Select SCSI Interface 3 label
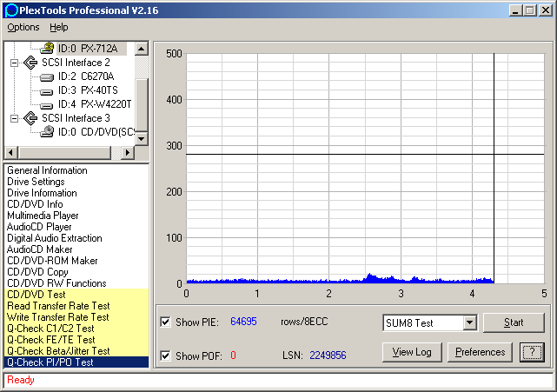 pyautogui.click(x=76, y=118)
